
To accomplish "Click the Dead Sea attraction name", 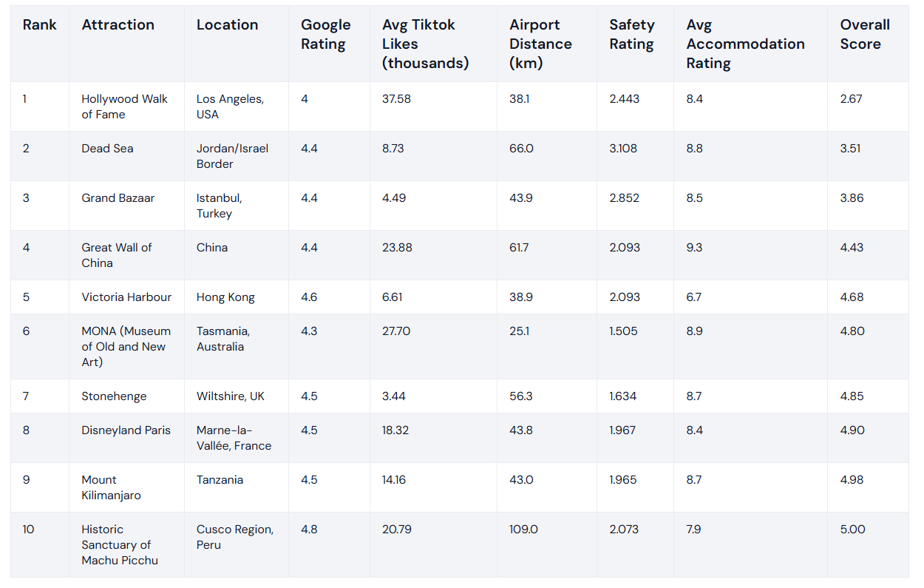I will (107, 149).
